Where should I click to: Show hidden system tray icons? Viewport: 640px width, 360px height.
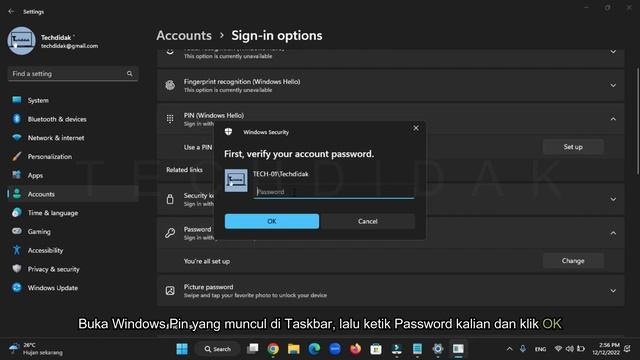tap(509, 349)
